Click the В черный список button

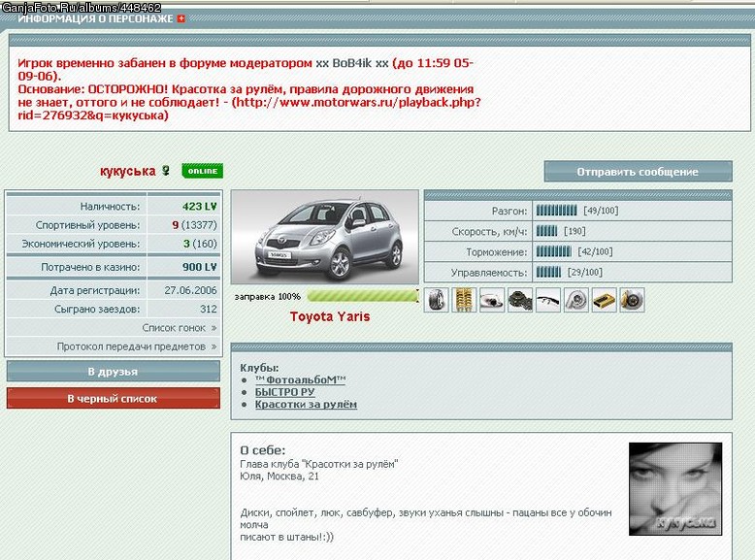tap(114, 398)
